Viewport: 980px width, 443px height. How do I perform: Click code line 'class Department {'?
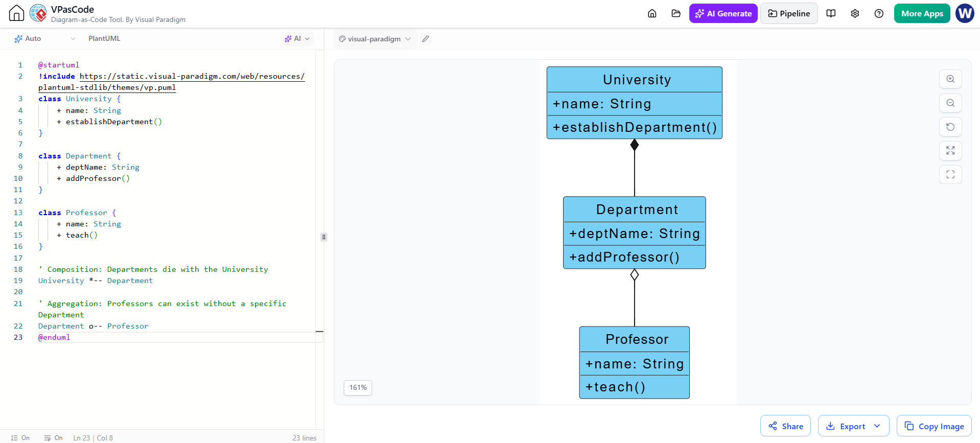coord(79,156)
